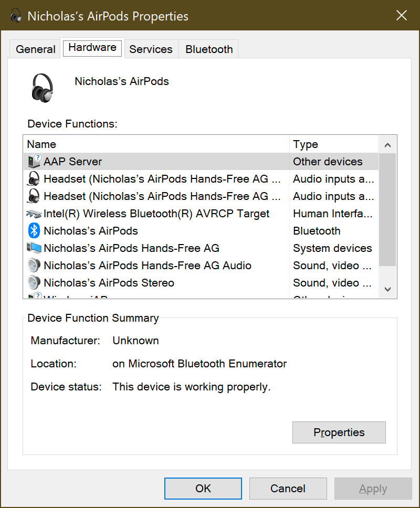The height and width of the screenshot is (508, 420).
Task: Select Nicholas's AirPods Hands-Free AG row
Action: 201,248
